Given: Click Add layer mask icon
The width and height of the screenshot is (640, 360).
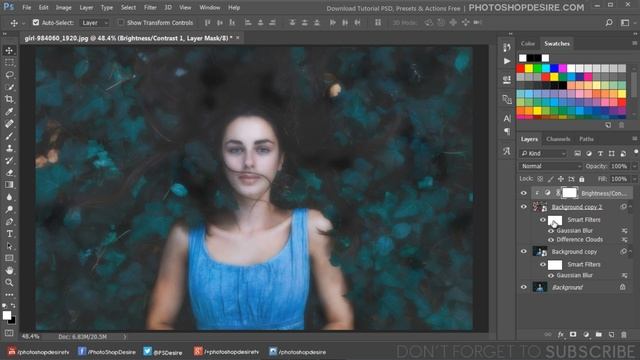Looking at the screenshot, I should (x=573, y=335).
